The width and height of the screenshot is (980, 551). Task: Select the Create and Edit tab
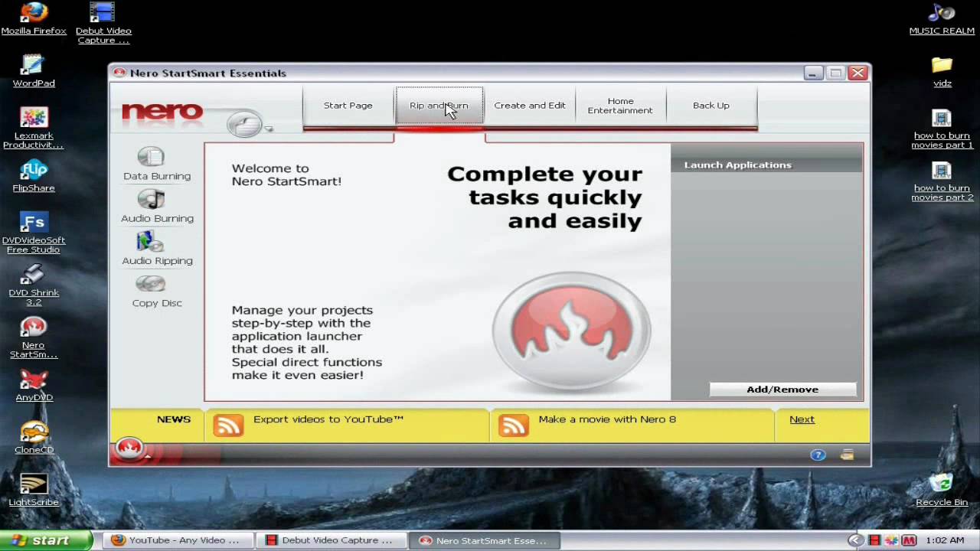coord(530,106)
